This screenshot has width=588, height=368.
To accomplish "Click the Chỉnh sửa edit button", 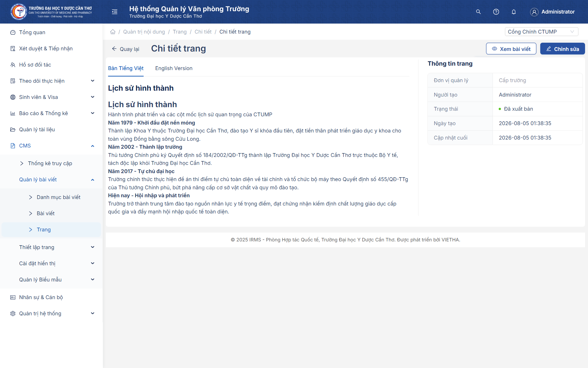I will pyautogui.click(x=562, y=49).
